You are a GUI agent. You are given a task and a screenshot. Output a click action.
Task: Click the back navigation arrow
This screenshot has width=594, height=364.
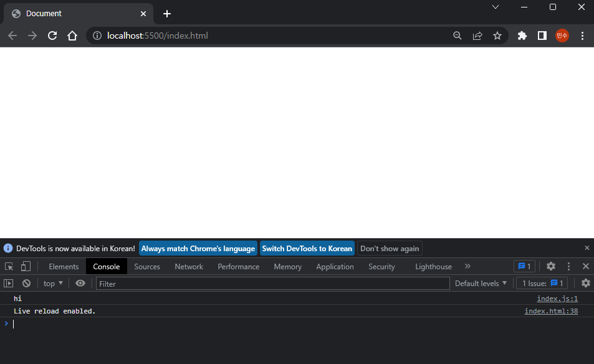[12, 36]
